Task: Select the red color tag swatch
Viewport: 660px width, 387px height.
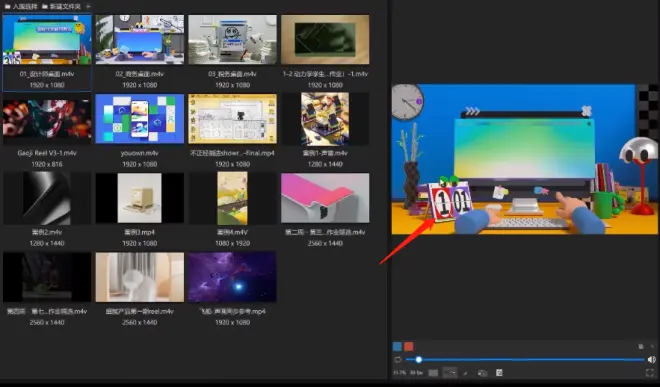Action: [409, 347]
